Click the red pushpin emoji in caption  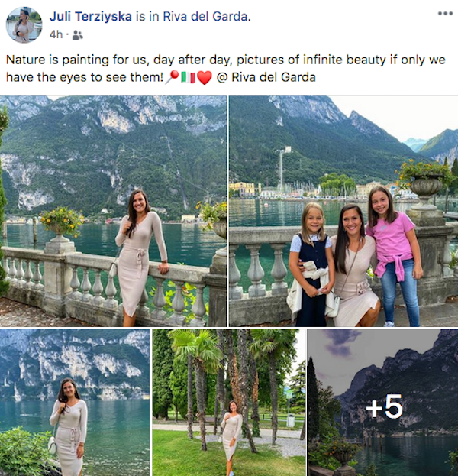[173, 77]
